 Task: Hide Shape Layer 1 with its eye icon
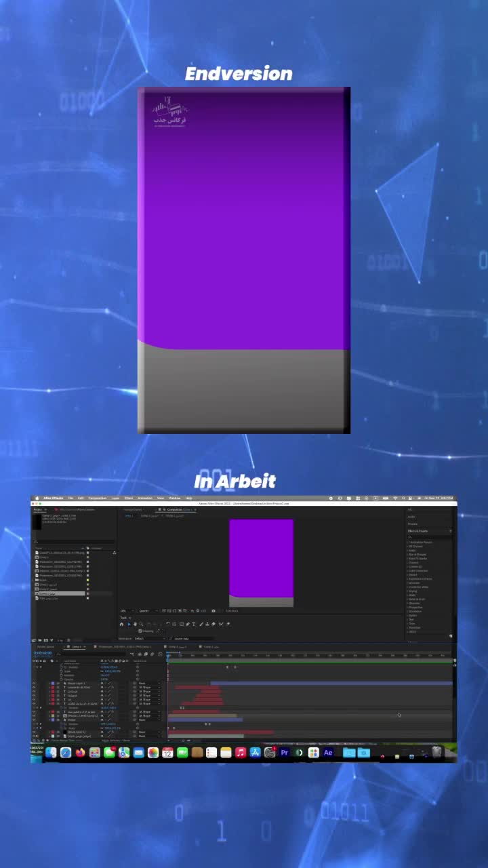34,683
